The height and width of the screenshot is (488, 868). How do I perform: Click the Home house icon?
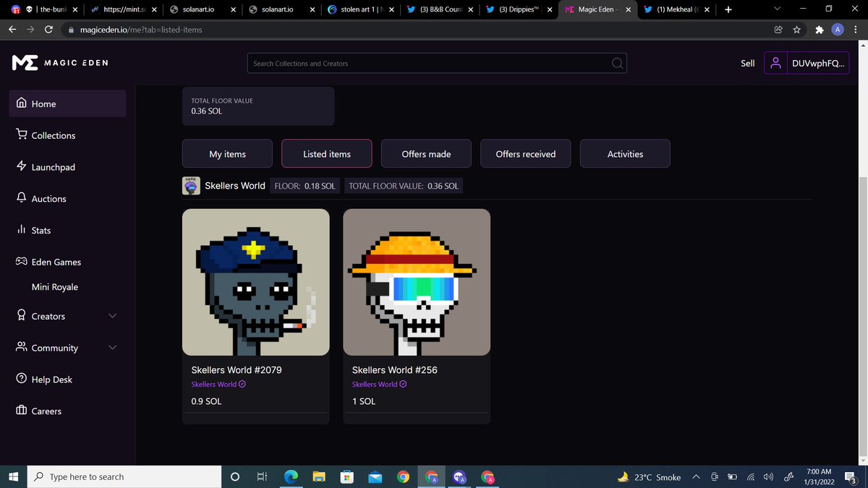pos(22,103)
